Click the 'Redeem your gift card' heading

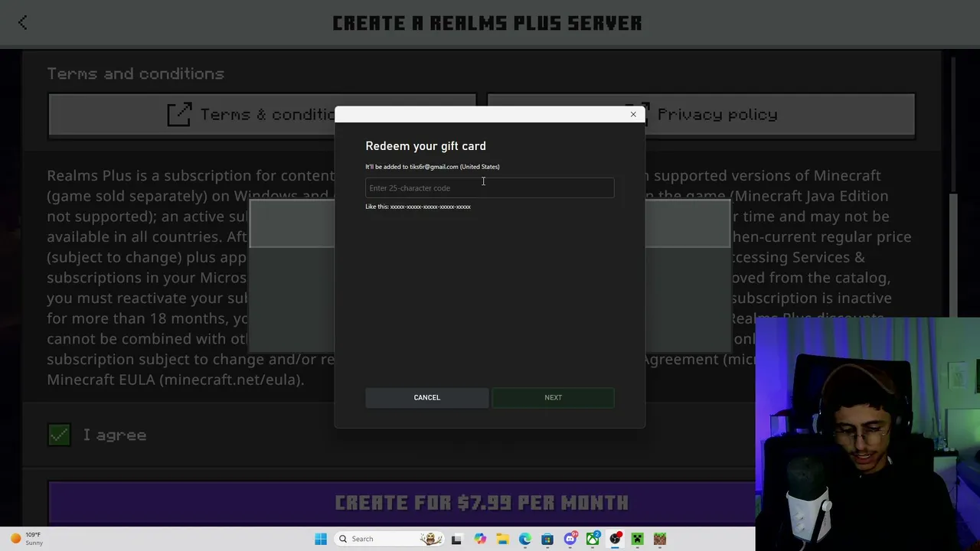[x=426, y=146]
